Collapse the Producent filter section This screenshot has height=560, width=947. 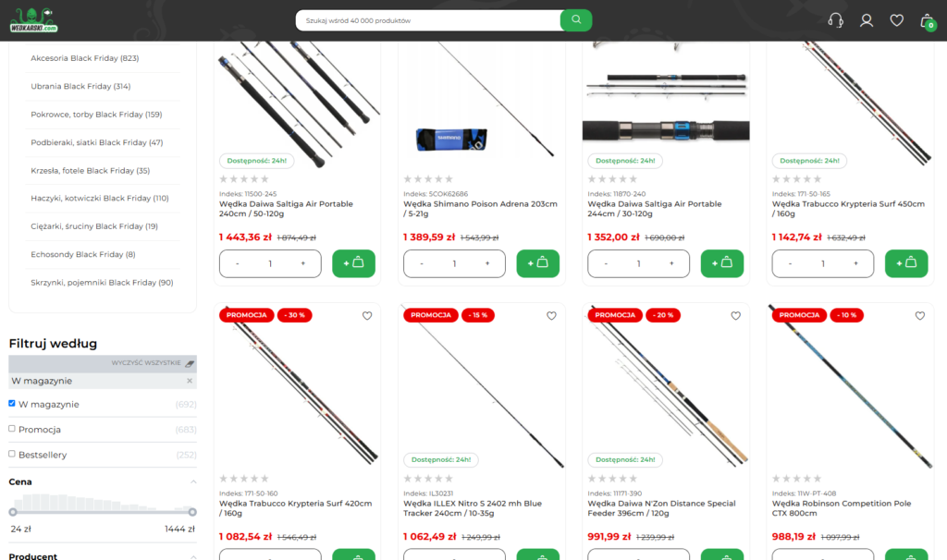(x=193, y=556)
